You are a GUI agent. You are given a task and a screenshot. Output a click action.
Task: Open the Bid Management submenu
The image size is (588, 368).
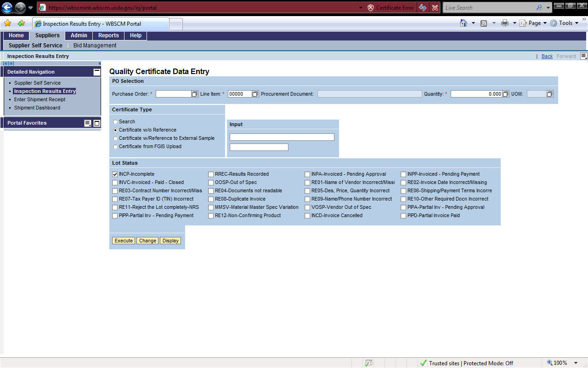click(95, 46)
